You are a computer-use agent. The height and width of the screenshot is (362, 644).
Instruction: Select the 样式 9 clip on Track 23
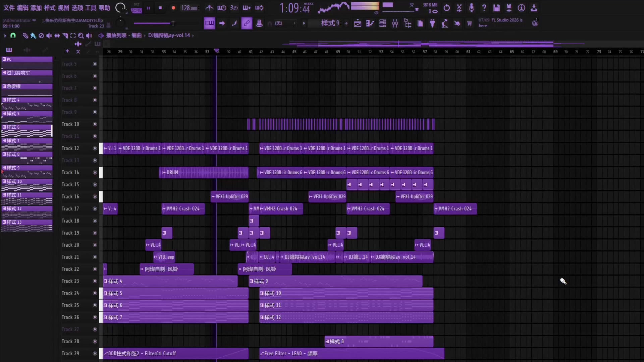click(x=335, y=281)
